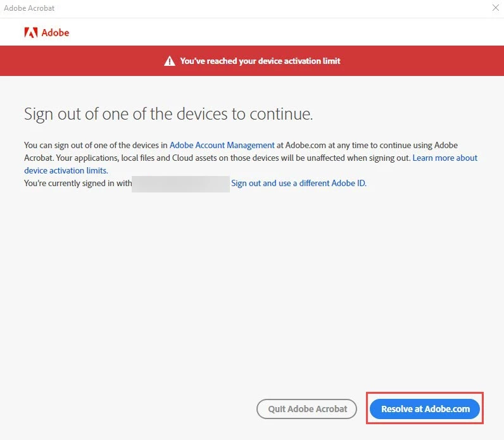Click Sign out and use a different Adobe ID
This screenshot has width=504, height=440.
click(x=299, y=183)
